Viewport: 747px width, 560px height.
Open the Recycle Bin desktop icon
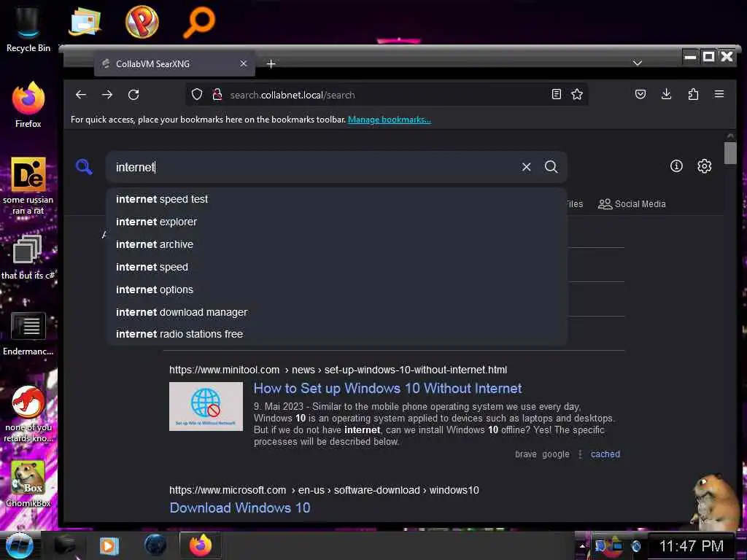28,29
